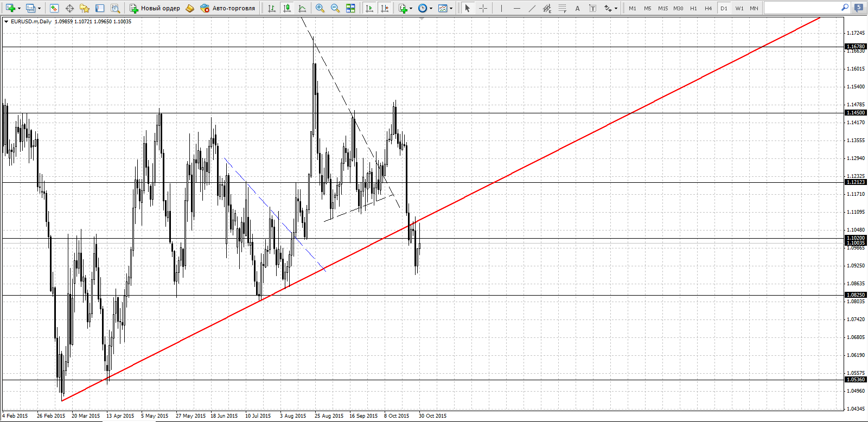Click the Templates icon

[x=443, y=8]
